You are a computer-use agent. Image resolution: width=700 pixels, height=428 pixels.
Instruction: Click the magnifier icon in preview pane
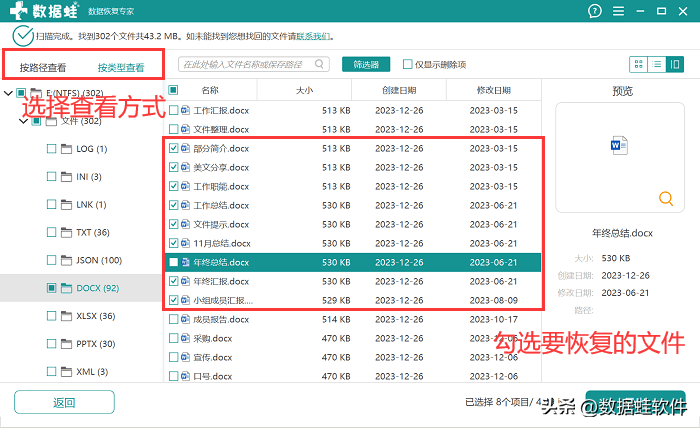[x=665, y=199]
